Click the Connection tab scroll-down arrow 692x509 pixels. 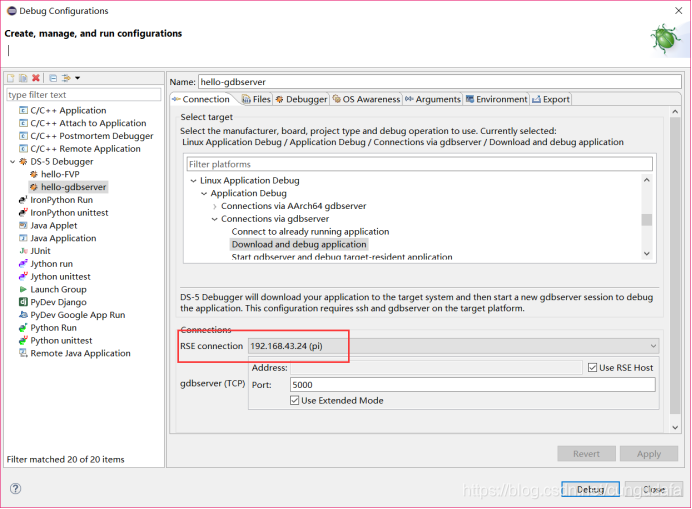click(675, 427)
